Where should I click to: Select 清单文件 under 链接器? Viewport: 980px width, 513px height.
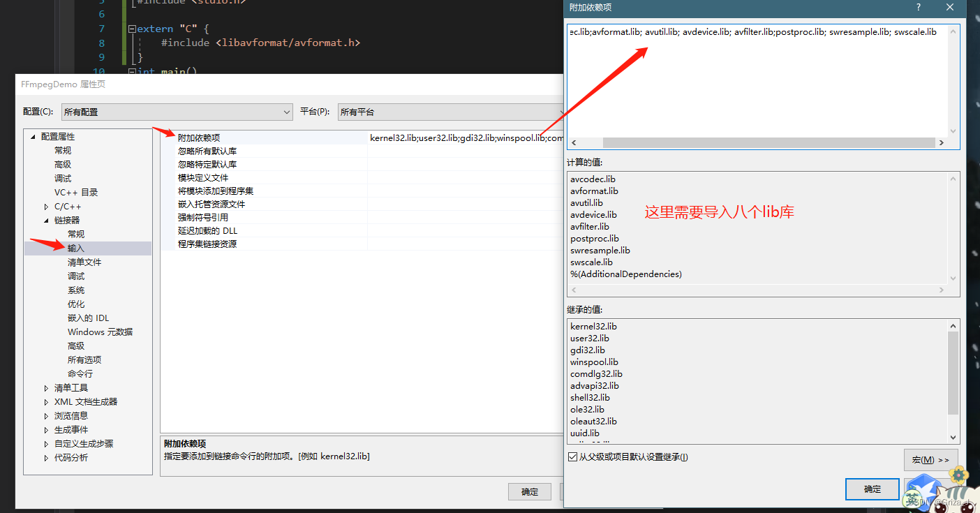84,262
